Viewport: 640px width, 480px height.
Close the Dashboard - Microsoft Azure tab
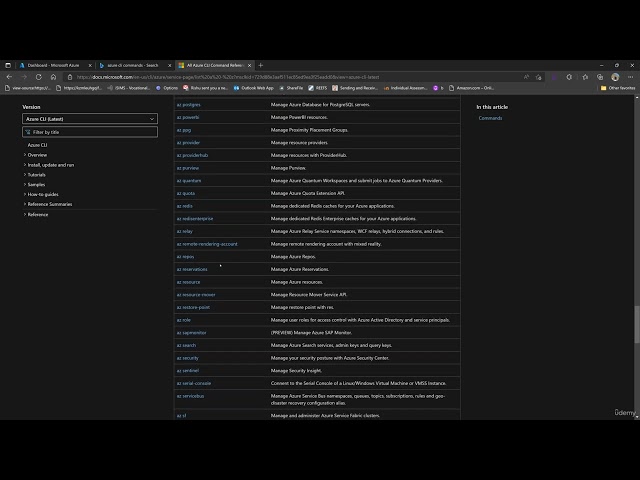90,65
